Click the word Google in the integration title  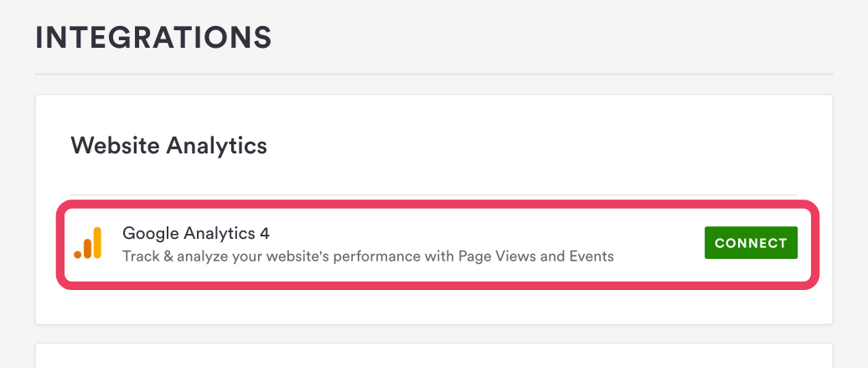(146, 233)
